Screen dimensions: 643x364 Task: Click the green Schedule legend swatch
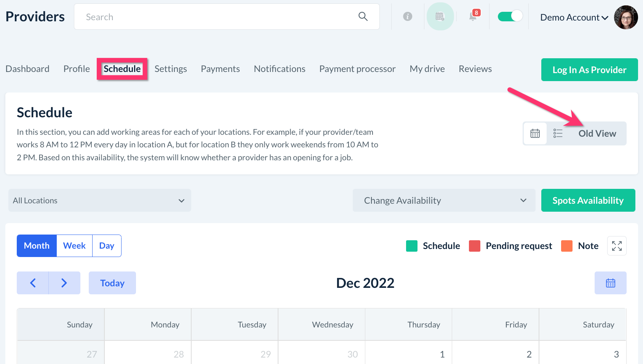coord(412,246)
